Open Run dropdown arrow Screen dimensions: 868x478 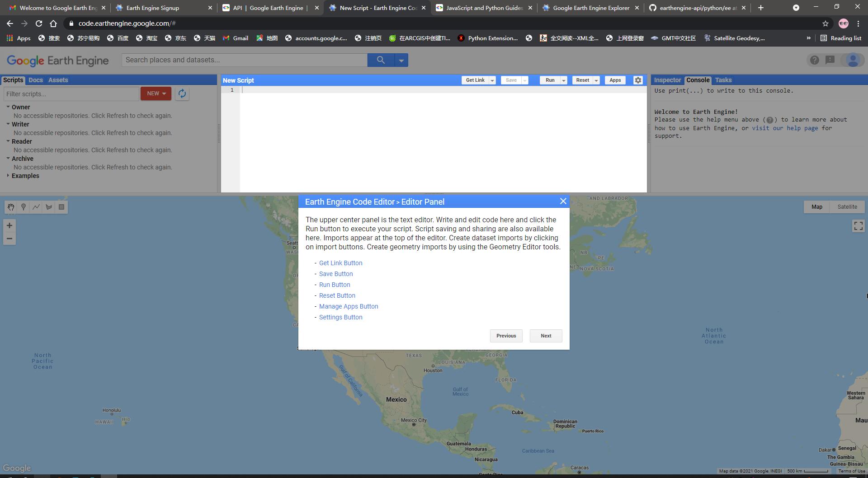pyautogui.click(x=564, y=80)
